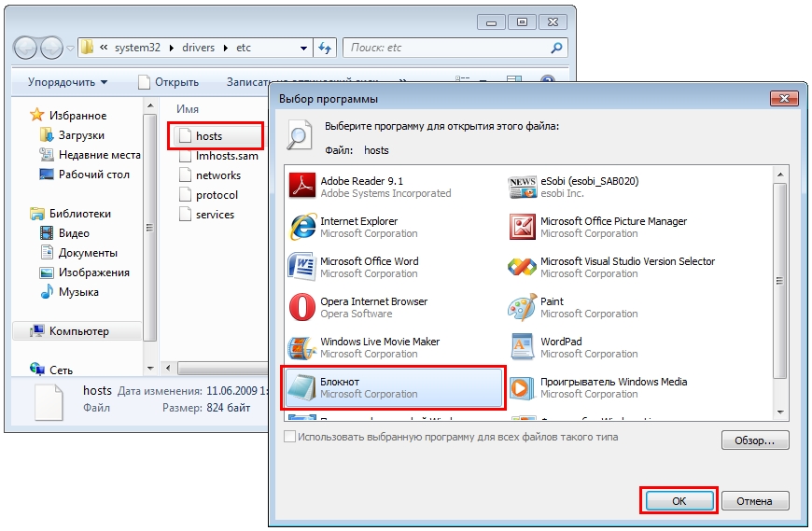Open Упорядочить dropdown menu
Viewport: 812px width, 531px height.
67,82
